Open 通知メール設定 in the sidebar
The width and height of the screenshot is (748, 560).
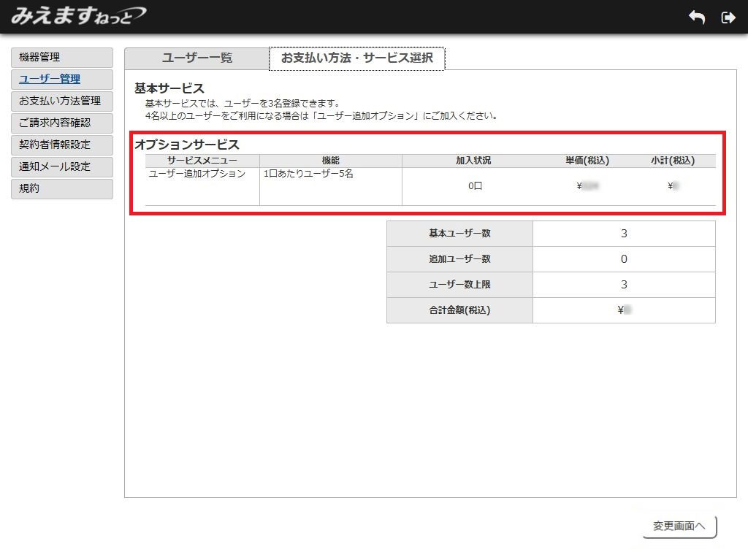pos(62,166)
